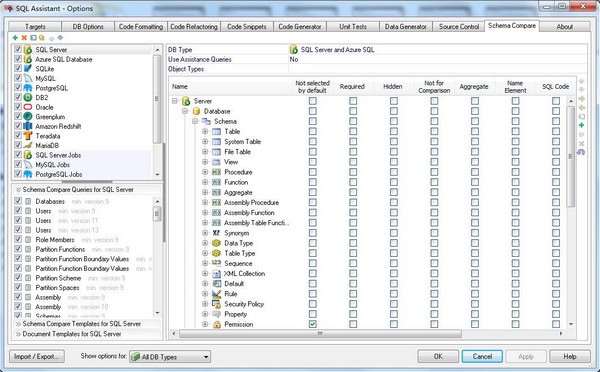This screenshot has height=372, width=600.
Task: Click the PostgreSQL elephant icon
Action: [28, 88]
